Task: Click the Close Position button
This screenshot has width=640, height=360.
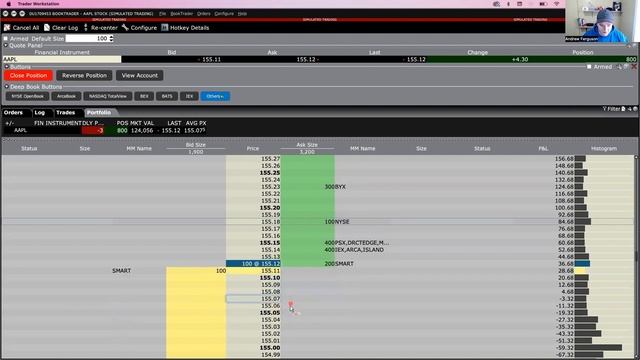Action: (29, 76)
